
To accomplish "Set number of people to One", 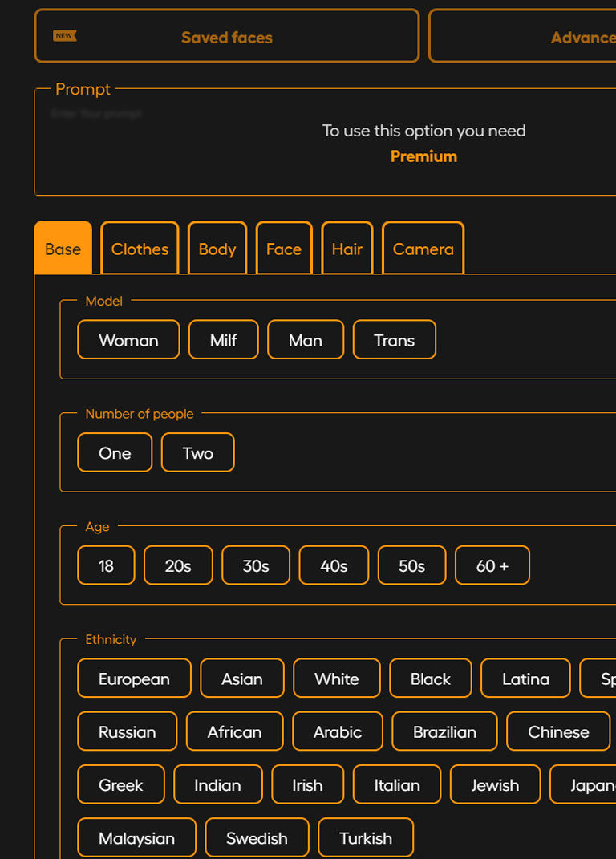I will 115,453.
